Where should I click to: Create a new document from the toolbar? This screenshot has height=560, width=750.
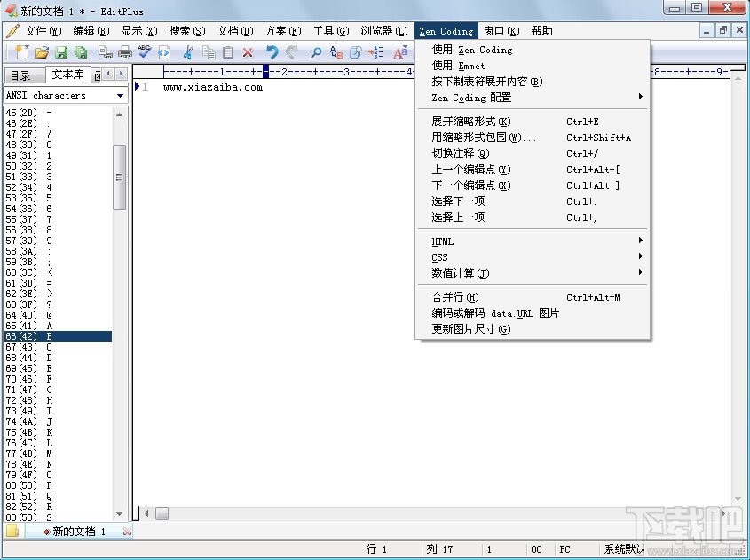click(22, 52)
